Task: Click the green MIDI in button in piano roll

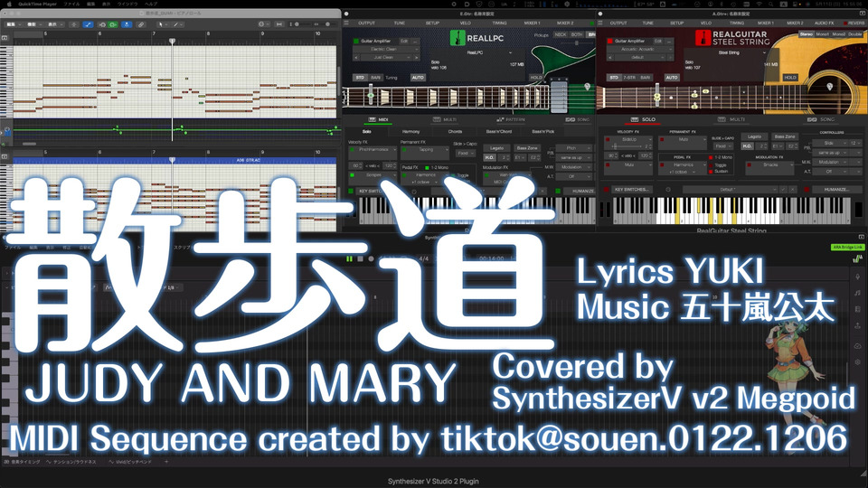Action: 112,25
